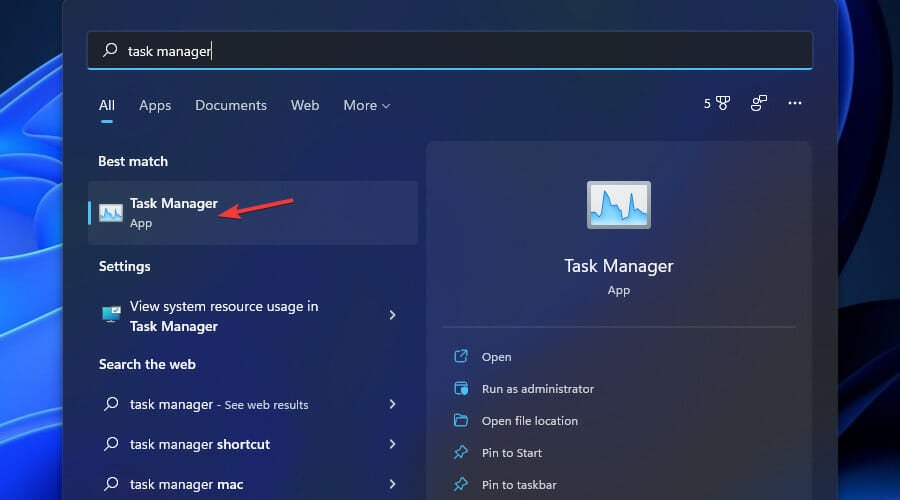This screenshot has width=900, height=500.
Task: Switch to the Apps filter tab
Action: point(155,106)
